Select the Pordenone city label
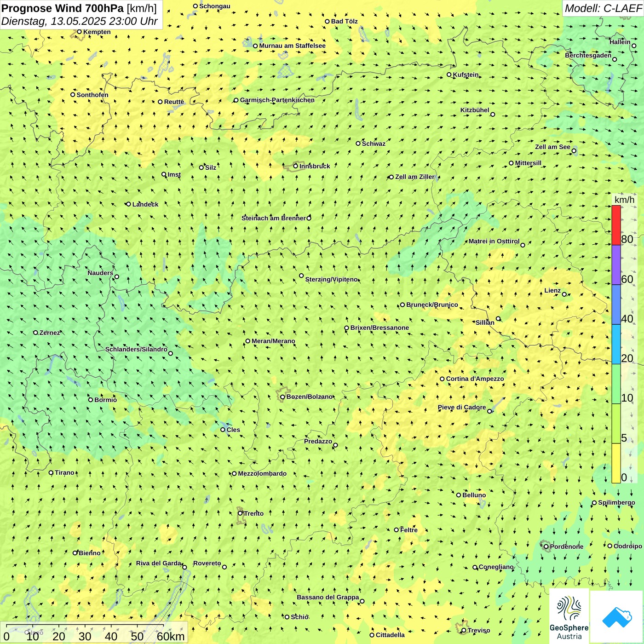Image resolution: width=644 pixels, height=644 pixels. [x=567, y=546]
